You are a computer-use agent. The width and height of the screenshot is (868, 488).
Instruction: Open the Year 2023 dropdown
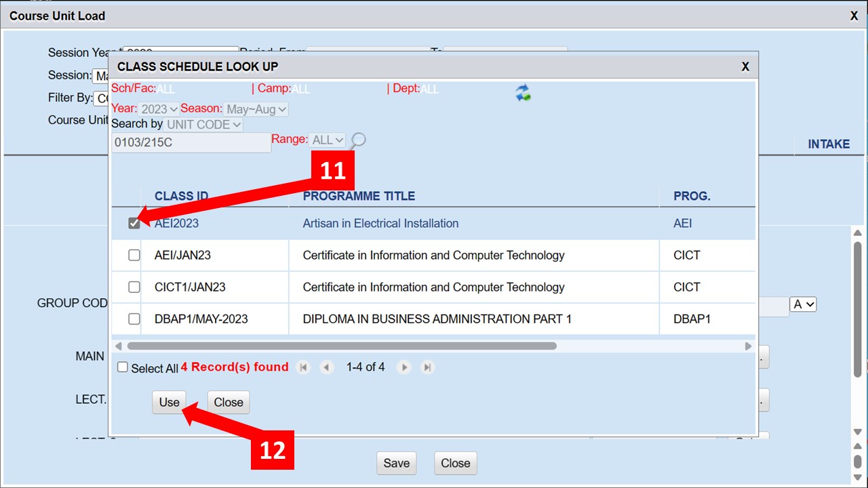coord(159,109)
